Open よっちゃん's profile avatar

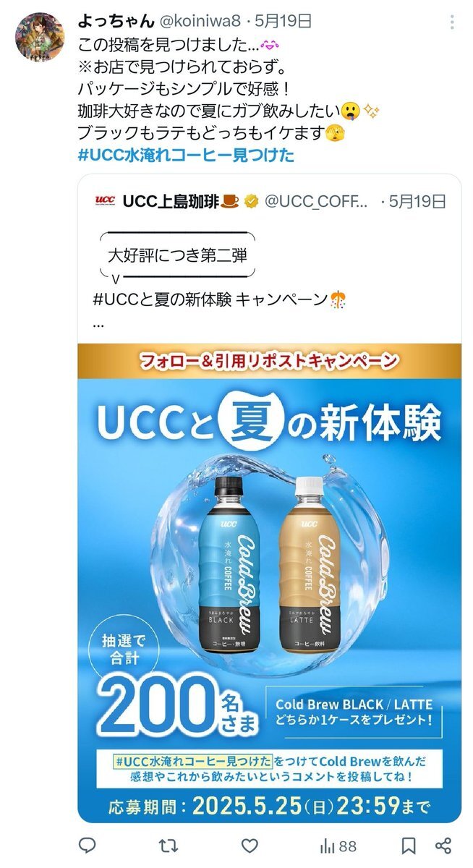tap(40, 37)
